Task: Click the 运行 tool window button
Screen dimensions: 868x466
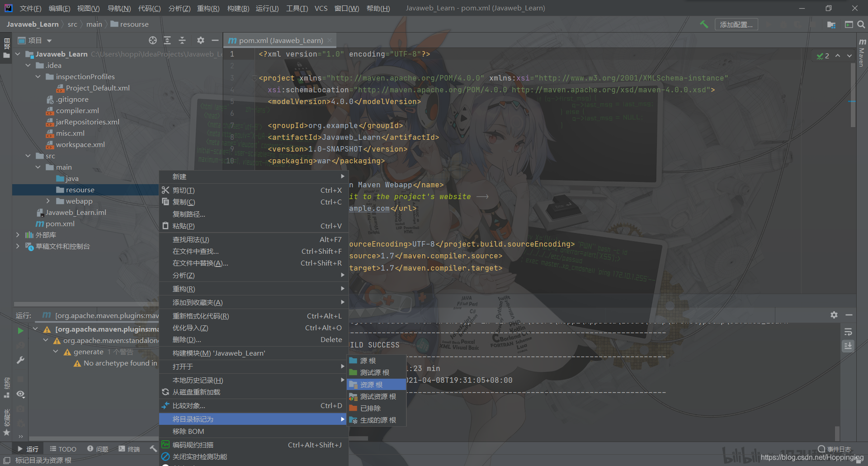Action: coord(28,449)
